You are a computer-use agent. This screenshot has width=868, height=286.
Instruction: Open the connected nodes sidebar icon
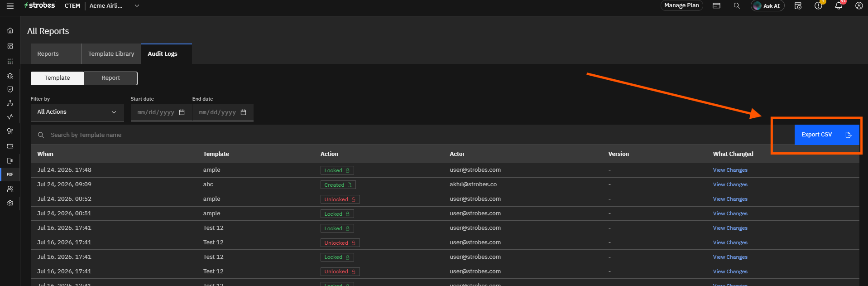click(x=10, y=131)
